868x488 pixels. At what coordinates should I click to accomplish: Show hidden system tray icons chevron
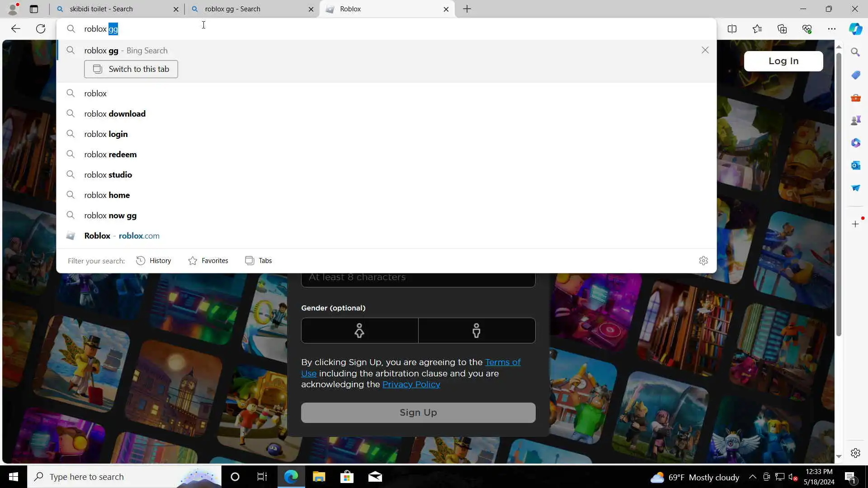point(752,477)
